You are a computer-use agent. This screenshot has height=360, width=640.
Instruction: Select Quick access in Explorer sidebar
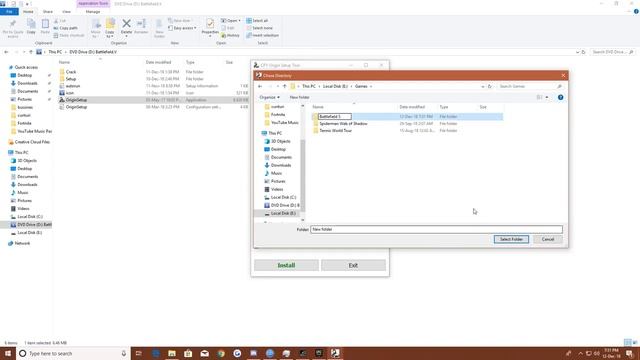pyautogui.click(x=26, y=67)
